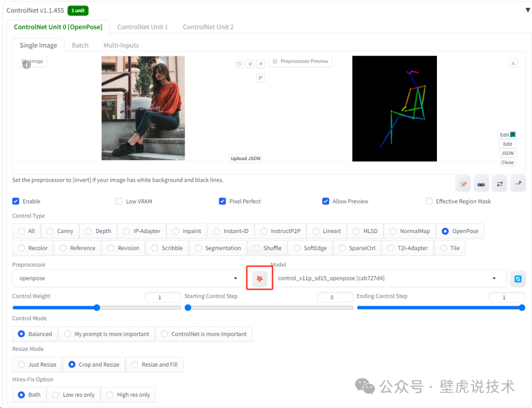This screenshot has width=532, height=408.
Task: Switch to the ControlNet Unit 1 tab
Action: coord(142,27)
